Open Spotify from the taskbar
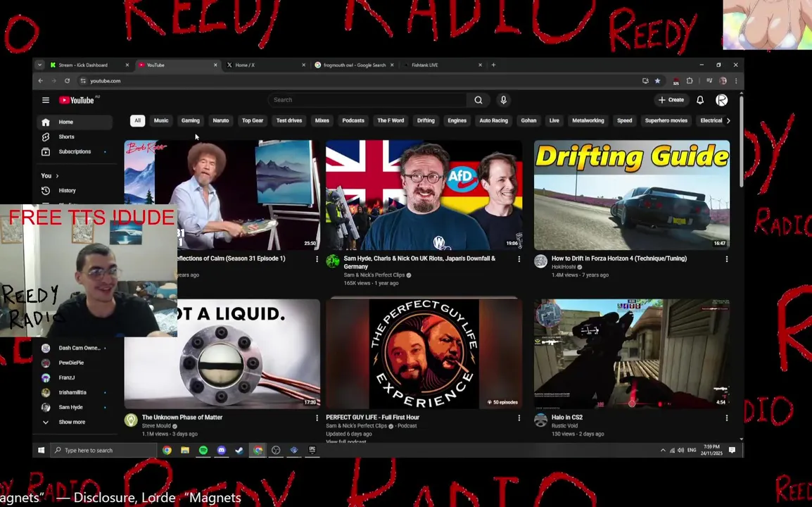This screenshot has width=812, height=507. 203,450
